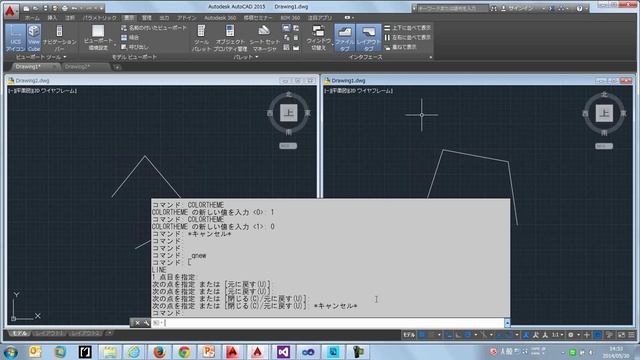Screen dimensions: 640x360
Task: Toggle the UCS アイコン ribbon button
Action: (16, 38)
